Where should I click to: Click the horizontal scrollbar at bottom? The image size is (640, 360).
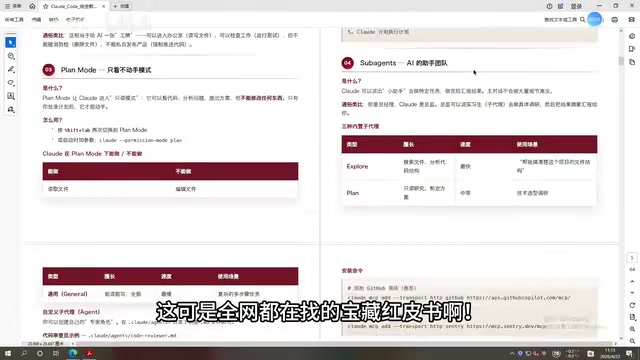(343, 344)
